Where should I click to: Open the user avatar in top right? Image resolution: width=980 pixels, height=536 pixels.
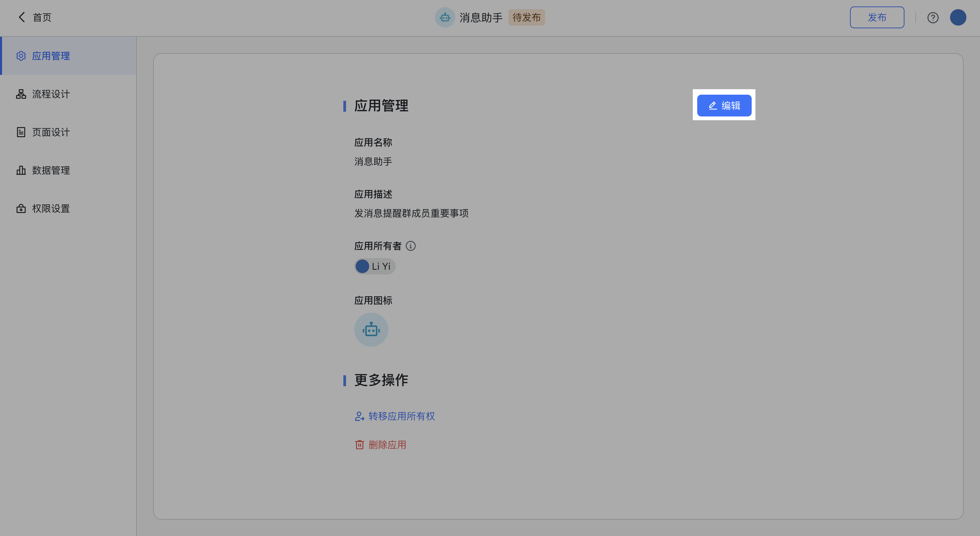point(958,17)
